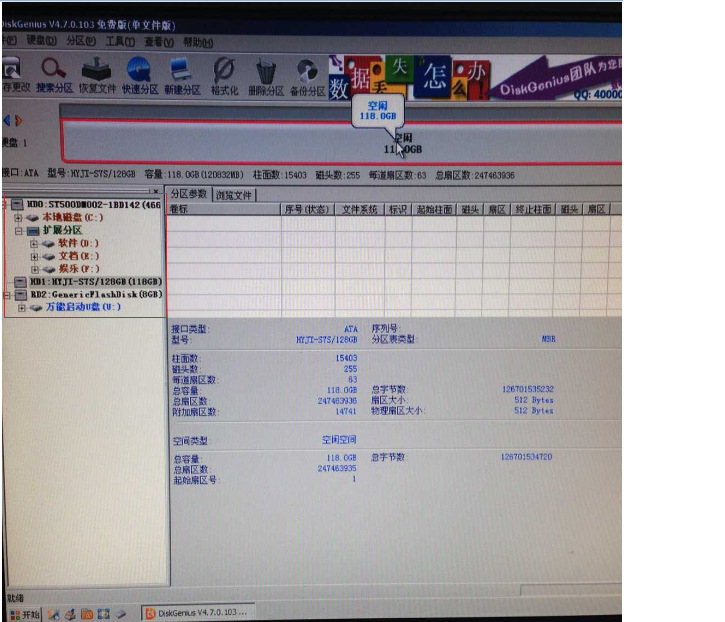Screen dimensions: 725x622
Task: Select disk HD1:HYJI-S7S/128GB (118GB)
Action: click(96, 281)
